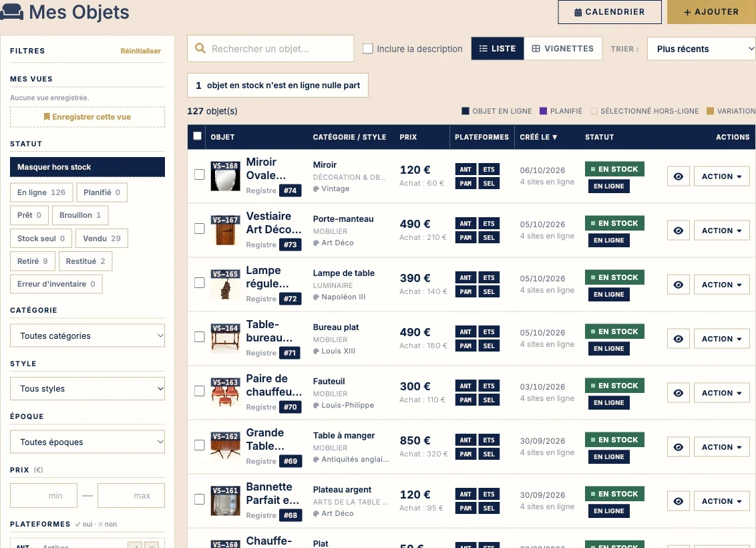
Task: View details with the eye icon for Miroir Ovale
Action: [678, 176]
